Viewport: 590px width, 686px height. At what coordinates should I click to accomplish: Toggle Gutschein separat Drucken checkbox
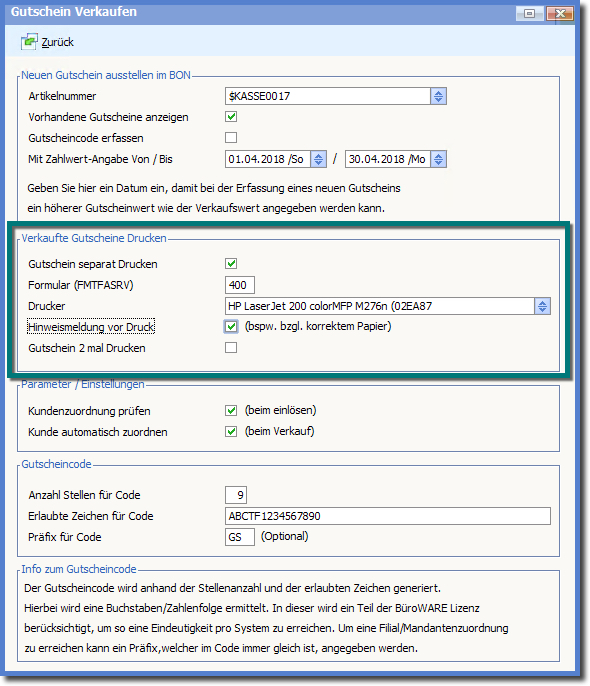tap(231, 264)
